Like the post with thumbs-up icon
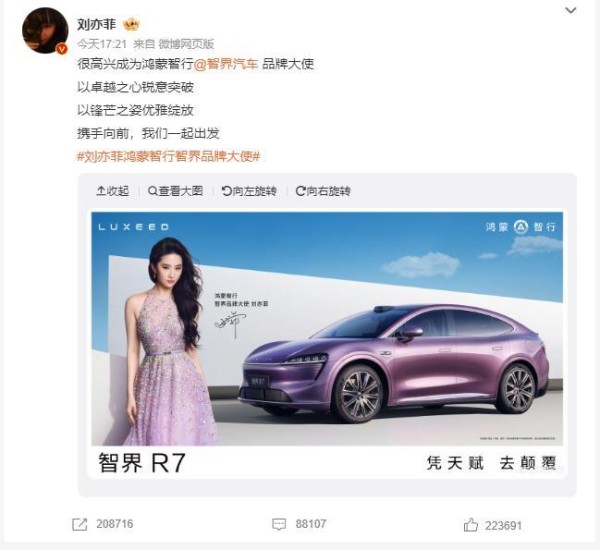 point(471,525)
